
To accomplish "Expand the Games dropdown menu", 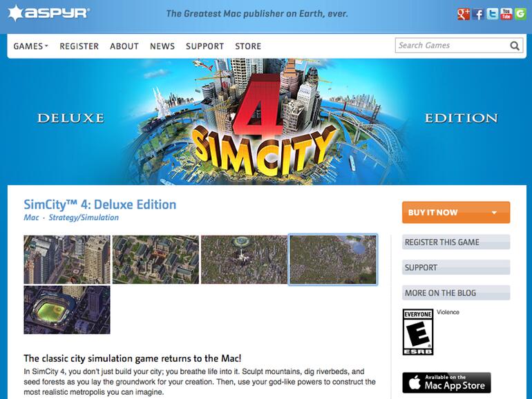I will [30, 46].
